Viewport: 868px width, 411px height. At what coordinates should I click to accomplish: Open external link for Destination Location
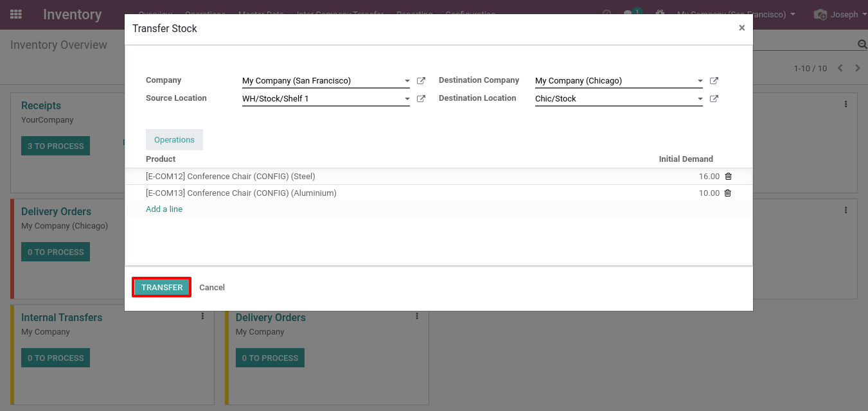[714, 99]
